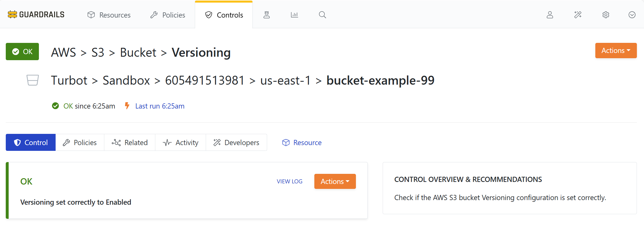644x228 pixels.
Task: Open the Policies top navigation tab
Action: coord(168,15)
